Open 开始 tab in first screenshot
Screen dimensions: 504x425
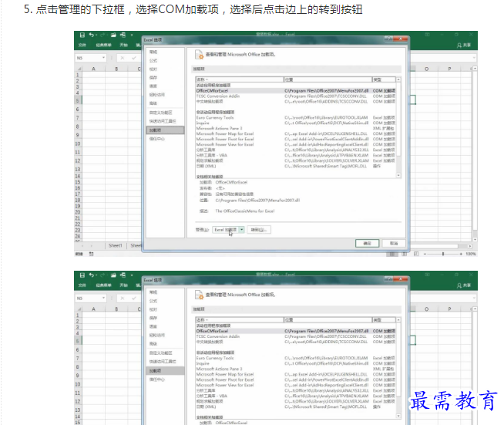(x=124, y=45)
